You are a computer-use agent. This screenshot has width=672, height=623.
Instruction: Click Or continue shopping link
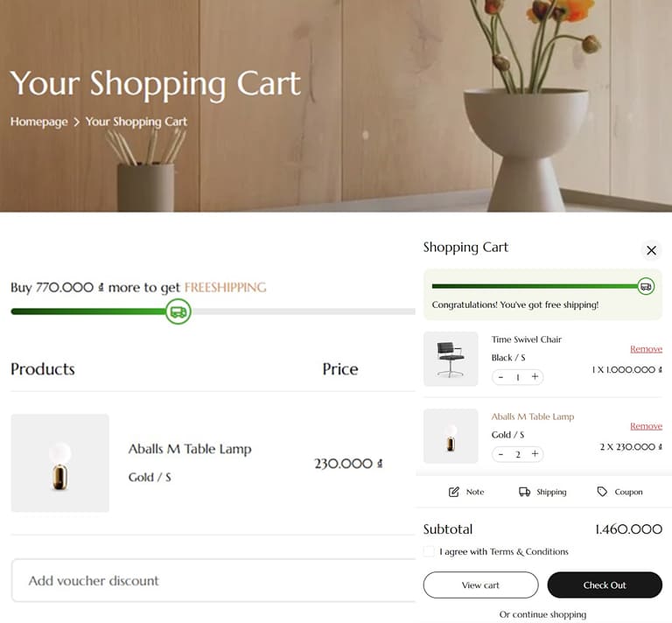[x=542, y=614]
